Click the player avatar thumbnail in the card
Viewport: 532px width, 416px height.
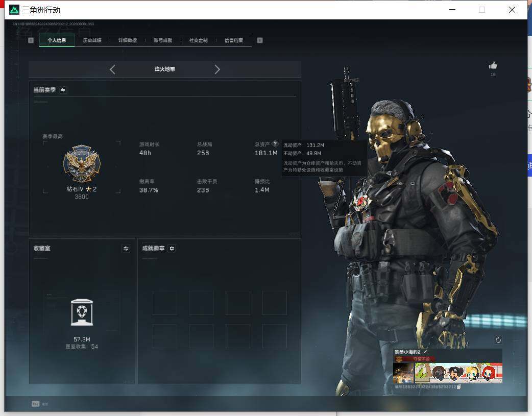403,373
